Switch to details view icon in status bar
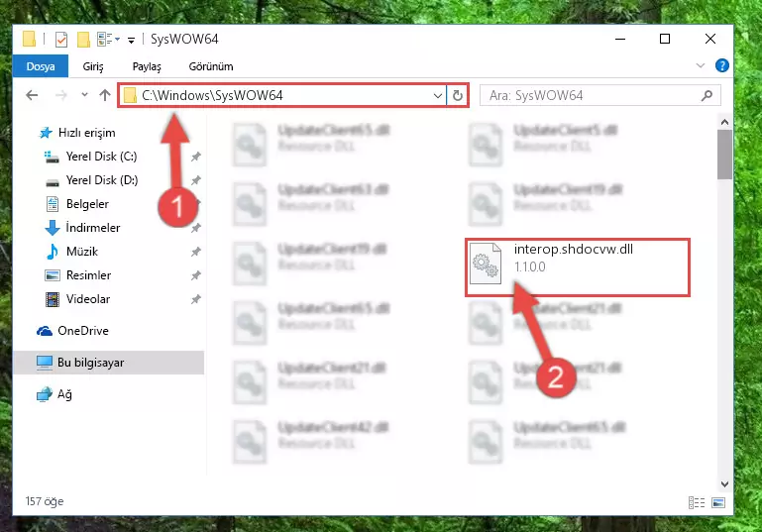The width and height of the screenshot is (762, 532). click(x=697, y=502)
